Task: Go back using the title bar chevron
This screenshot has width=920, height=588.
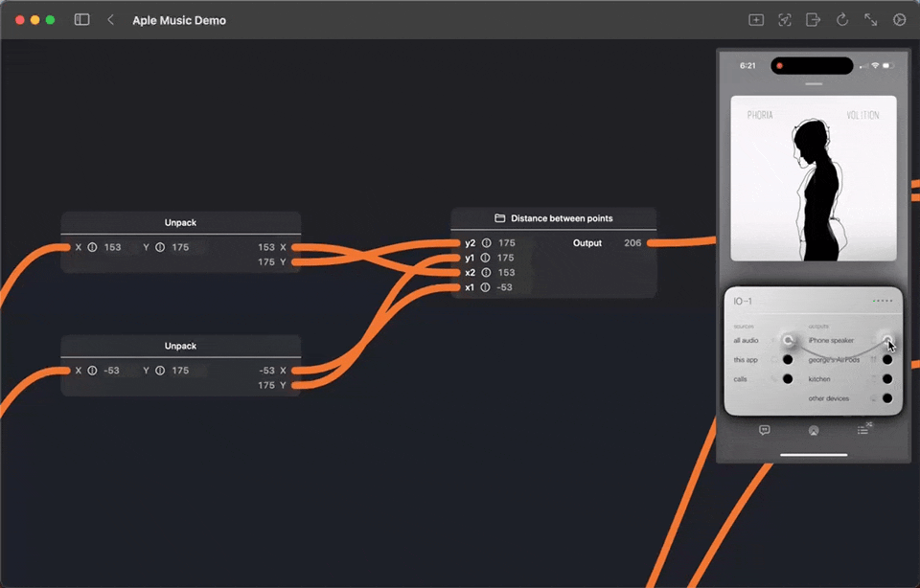Action: 111,19
